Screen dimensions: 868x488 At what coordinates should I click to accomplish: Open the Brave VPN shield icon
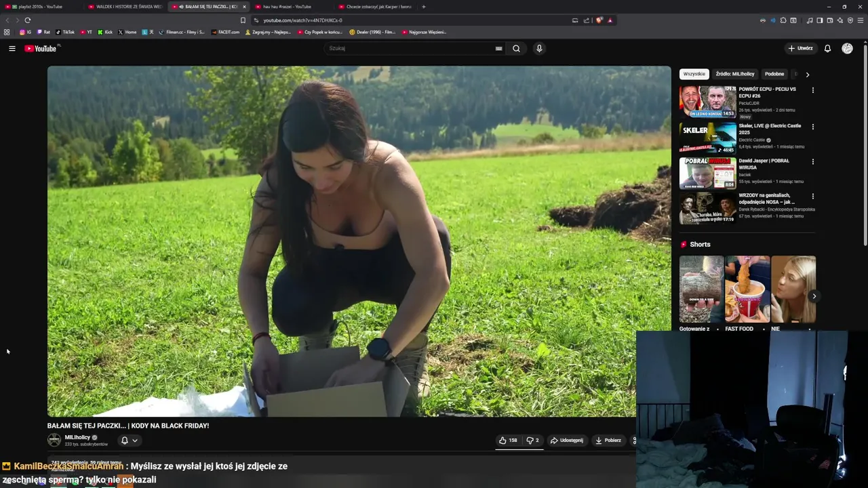tap(850, 20)
